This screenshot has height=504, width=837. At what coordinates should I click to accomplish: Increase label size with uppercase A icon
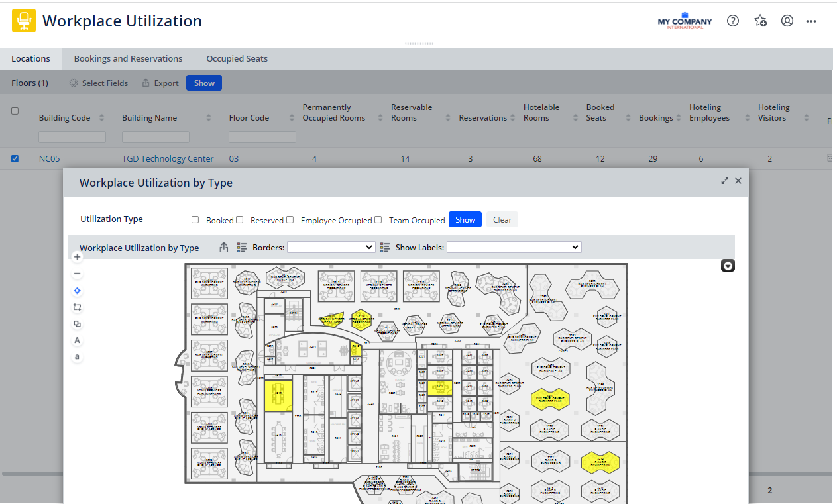point(78,340)
